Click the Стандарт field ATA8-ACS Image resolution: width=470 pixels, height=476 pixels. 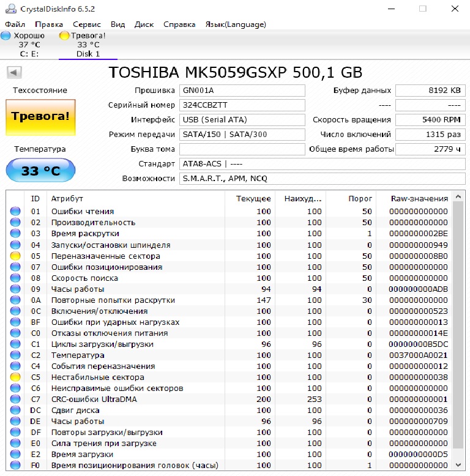point(322,164)
